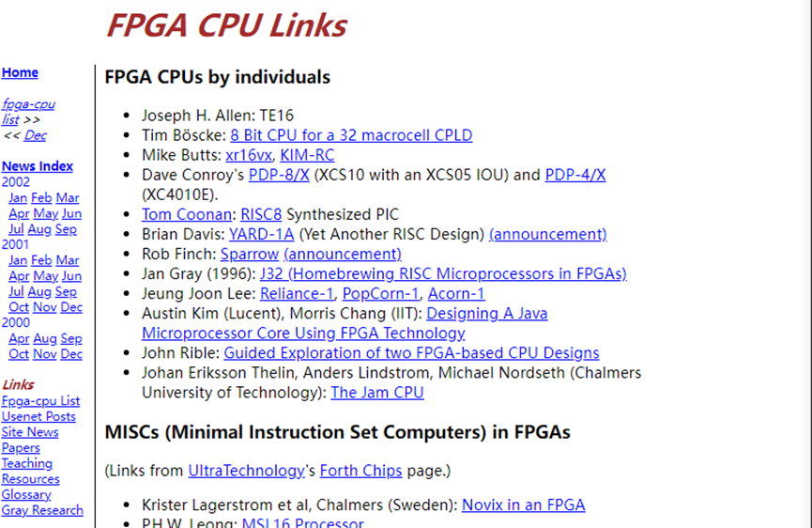Open 2001 Jul news archive
Viewport: 812px width, 528px height.
[x=16, y=292]
